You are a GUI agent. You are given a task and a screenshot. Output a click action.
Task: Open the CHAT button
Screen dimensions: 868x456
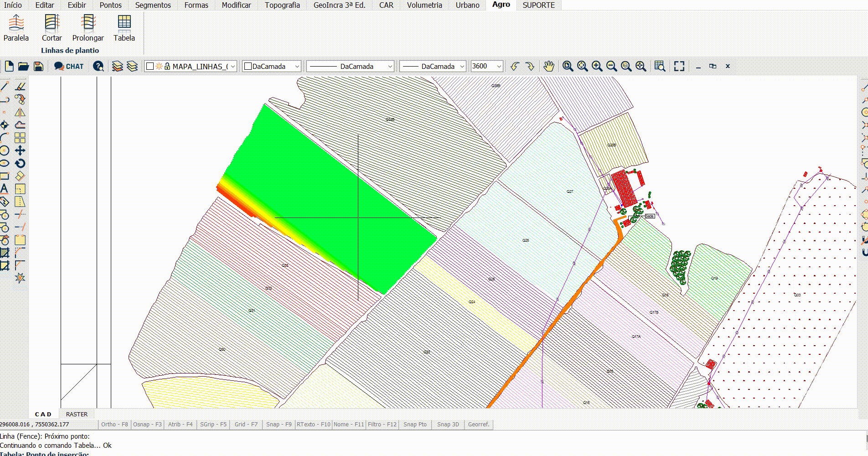tap(69, 66)
